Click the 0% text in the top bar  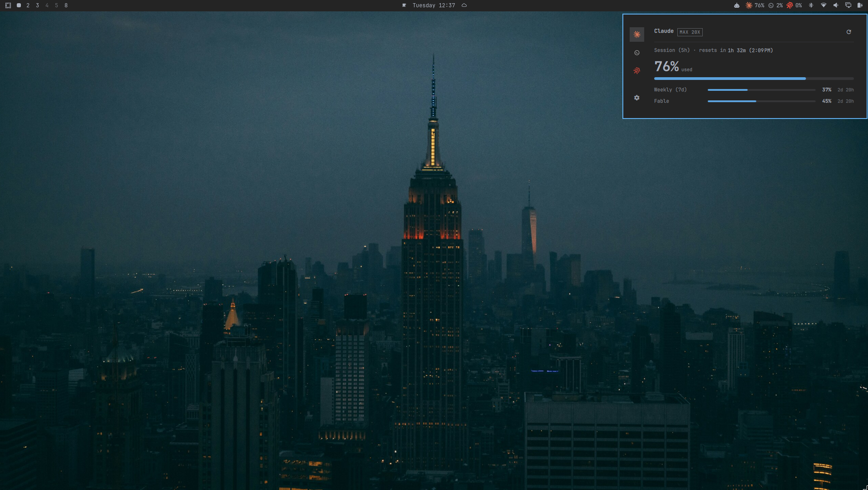(799, 5)
